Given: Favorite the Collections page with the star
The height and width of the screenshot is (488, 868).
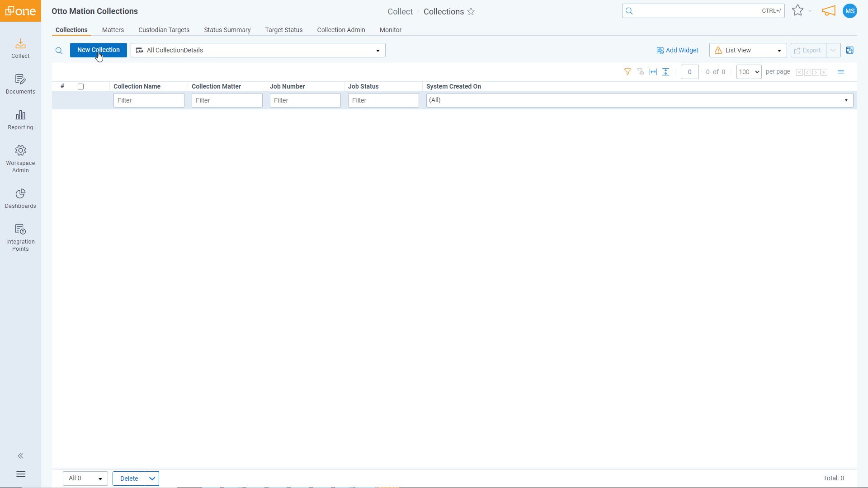Looking at the screenshot, I should click(472, 12).
